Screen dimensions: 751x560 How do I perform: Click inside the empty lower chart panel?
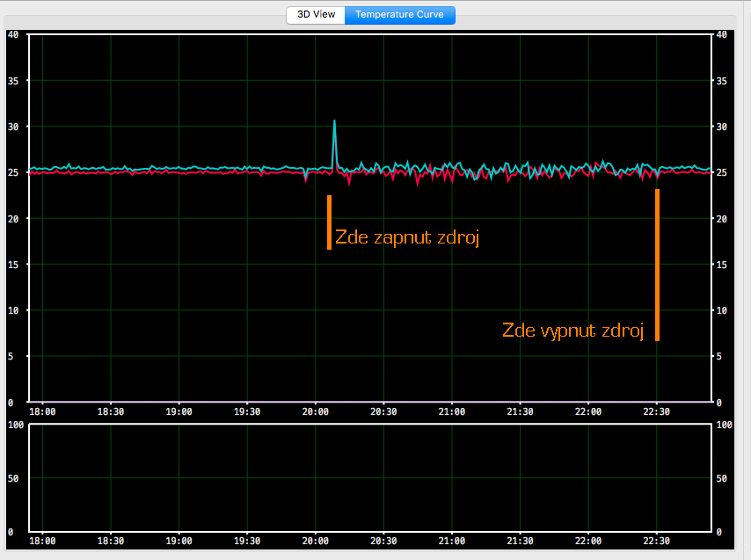click(369, 477)
